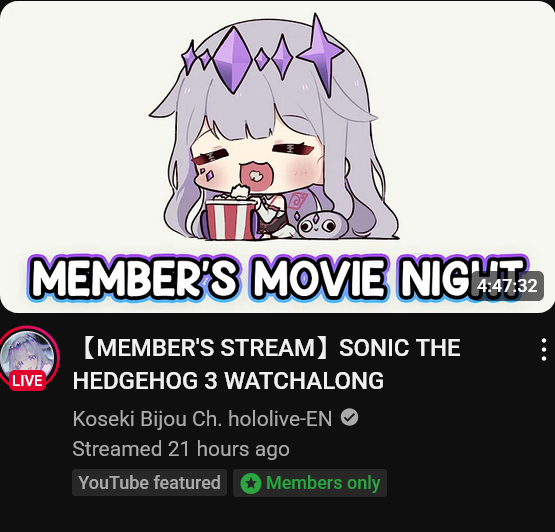Open the Sonic the Hedgehog 3 Watchalong title
Screen dimensions: 555x532
tap(266, 364)
